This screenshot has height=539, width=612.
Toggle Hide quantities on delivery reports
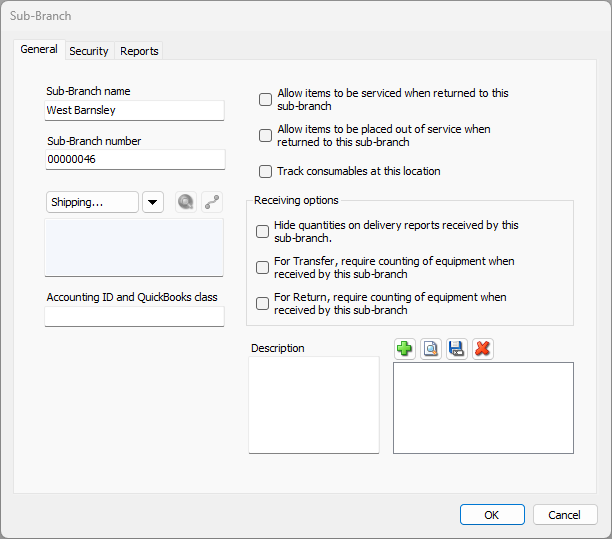(x=262, y=231)
